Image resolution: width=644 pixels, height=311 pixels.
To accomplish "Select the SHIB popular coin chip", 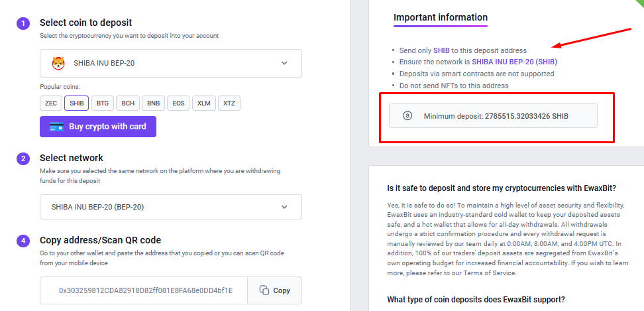I will click(76, 103).
